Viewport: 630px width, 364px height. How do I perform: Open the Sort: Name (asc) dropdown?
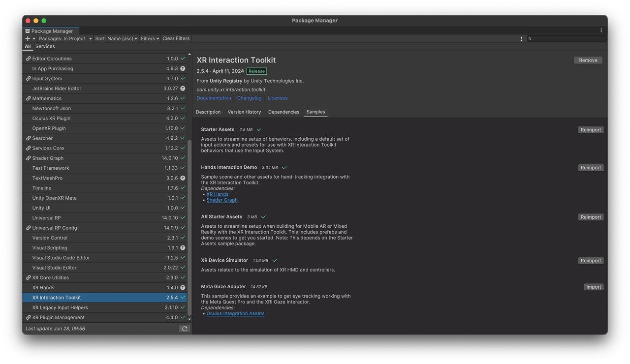[x=116, y=38]
